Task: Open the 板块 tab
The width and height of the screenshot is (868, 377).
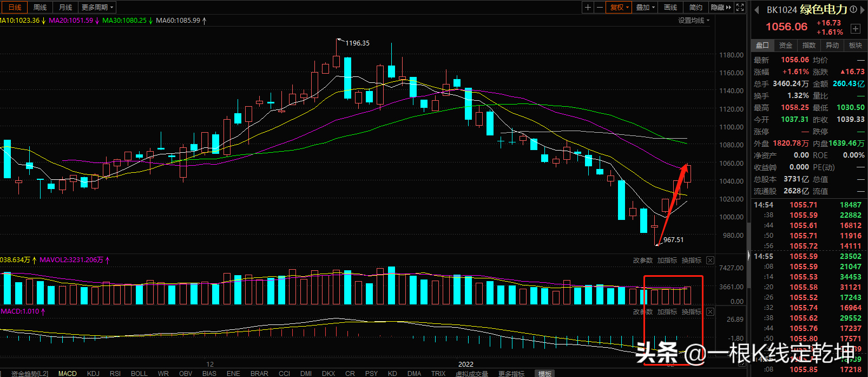Action: click(x=856, y=45)
